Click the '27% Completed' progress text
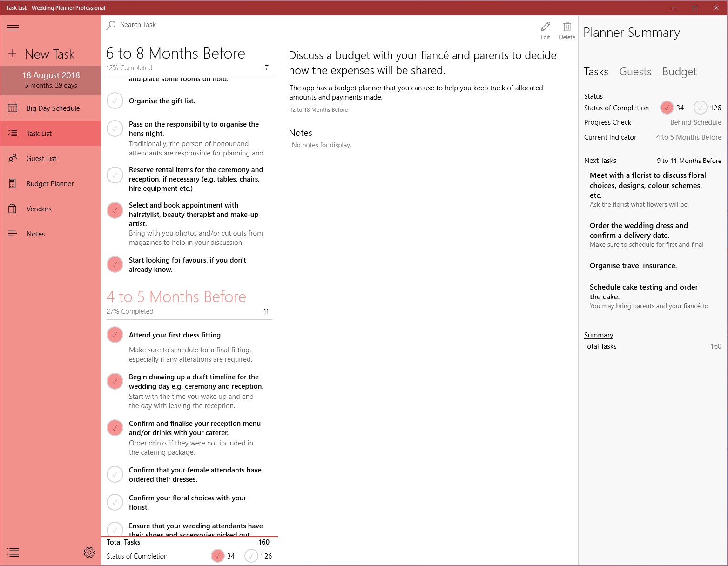The image size is (728, 566). (130, 311)
